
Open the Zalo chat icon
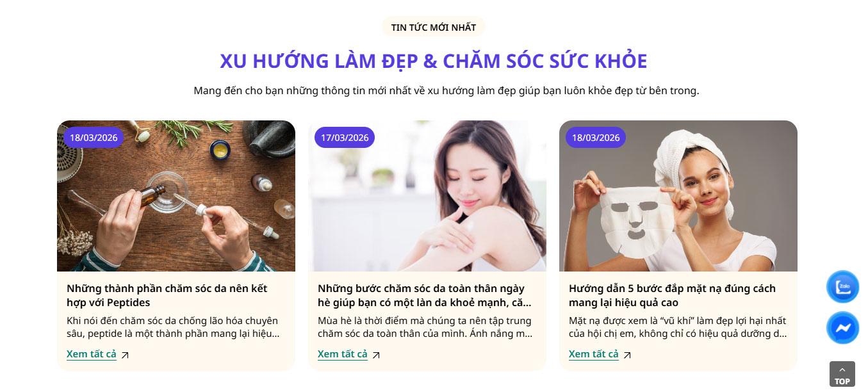[842, 287]
